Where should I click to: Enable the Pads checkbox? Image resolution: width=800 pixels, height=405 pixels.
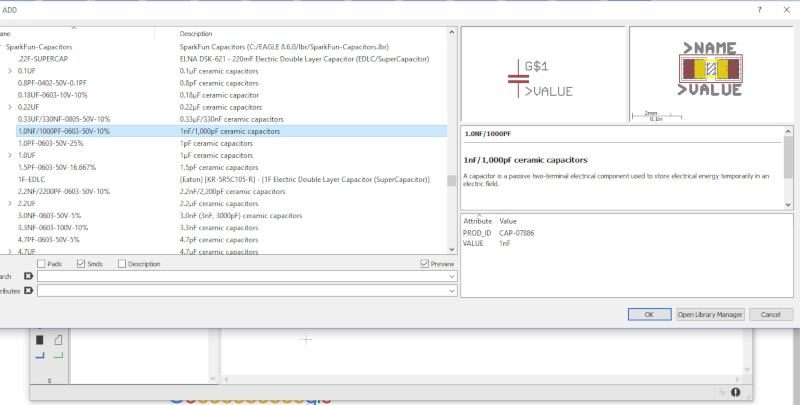pos(41,264)
